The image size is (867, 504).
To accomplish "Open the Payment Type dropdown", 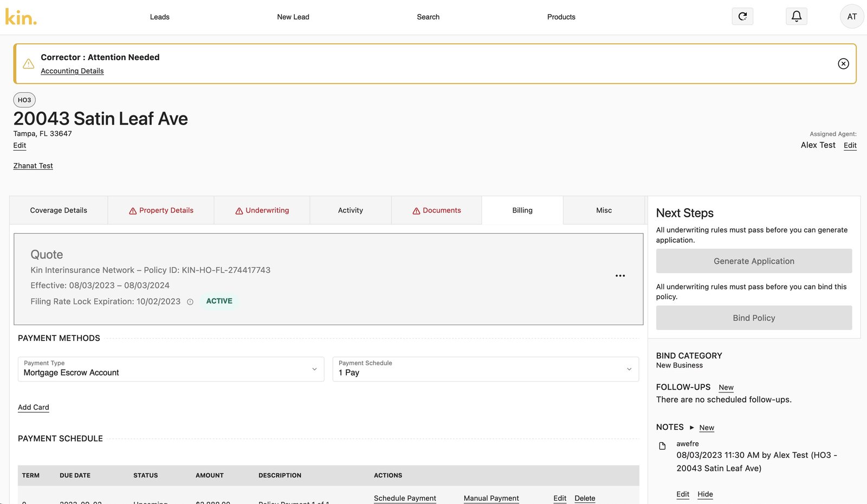I will tap(171, 369).
